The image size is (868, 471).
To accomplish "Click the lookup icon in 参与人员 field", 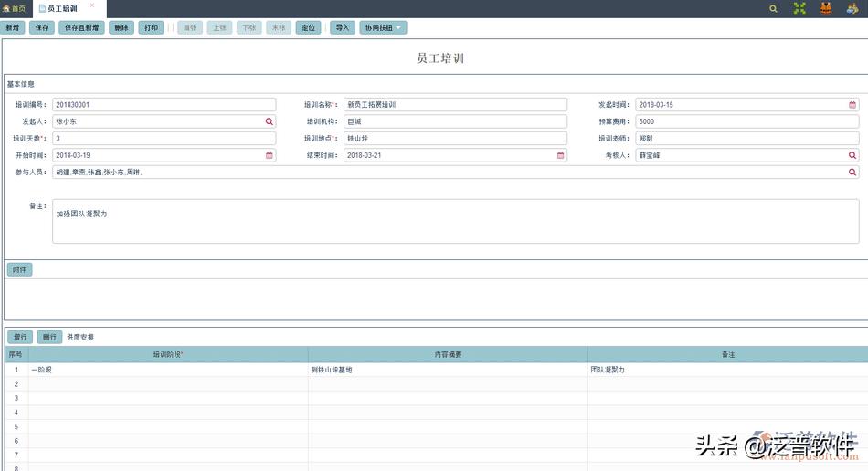I will click(852, 172).
